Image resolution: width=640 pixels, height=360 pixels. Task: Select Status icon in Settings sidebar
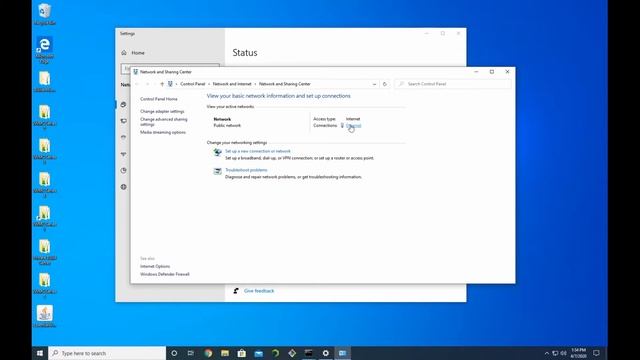[x=123, y=104]
